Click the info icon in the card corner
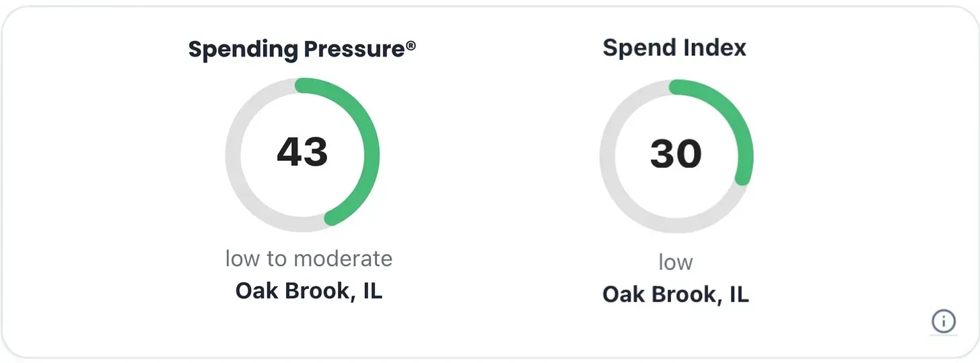The image size is (980, 363). point(944,321)
